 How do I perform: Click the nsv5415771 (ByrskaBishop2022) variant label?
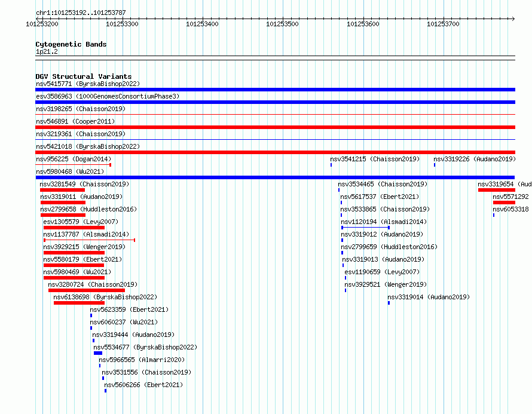[88, 84]
